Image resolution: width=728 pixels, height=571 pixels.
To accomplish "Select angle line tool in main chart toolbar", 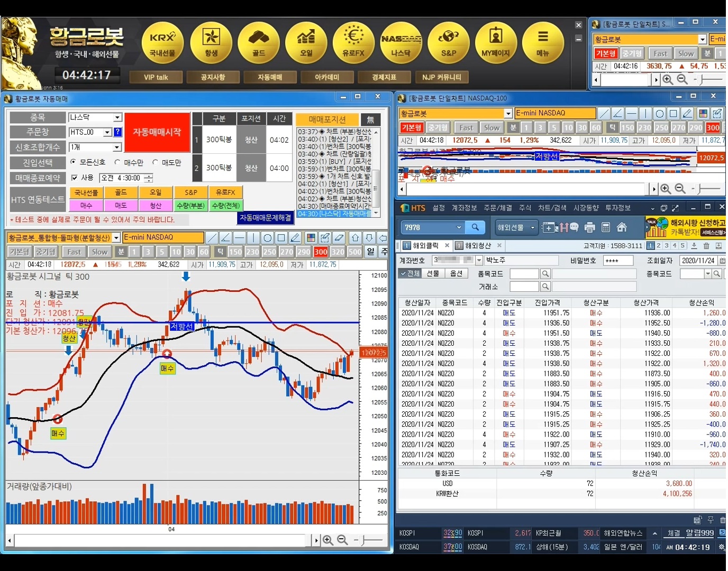I will pyautogui.click(x=225, y=237).
